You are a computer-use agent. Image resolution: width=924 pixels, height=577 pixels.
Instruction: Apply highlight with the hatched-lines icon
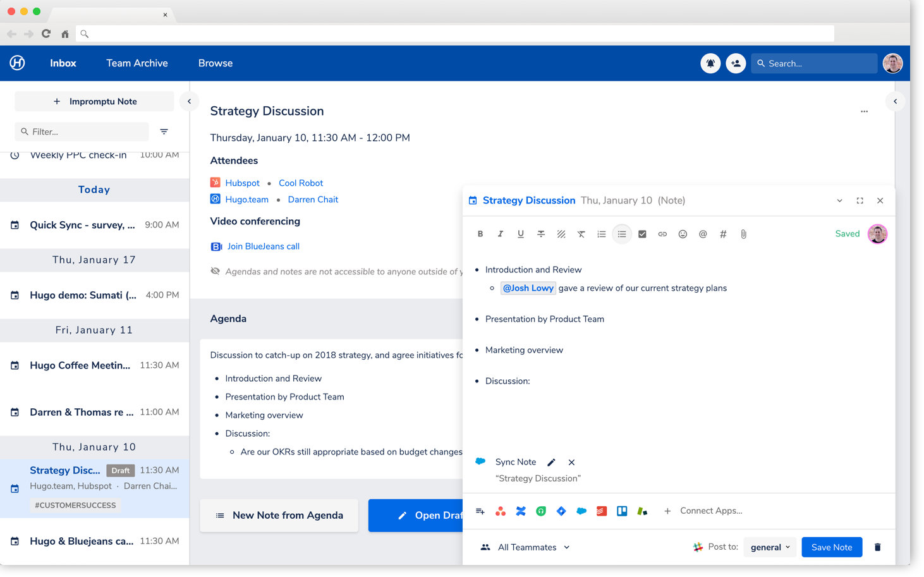[561, 234]
